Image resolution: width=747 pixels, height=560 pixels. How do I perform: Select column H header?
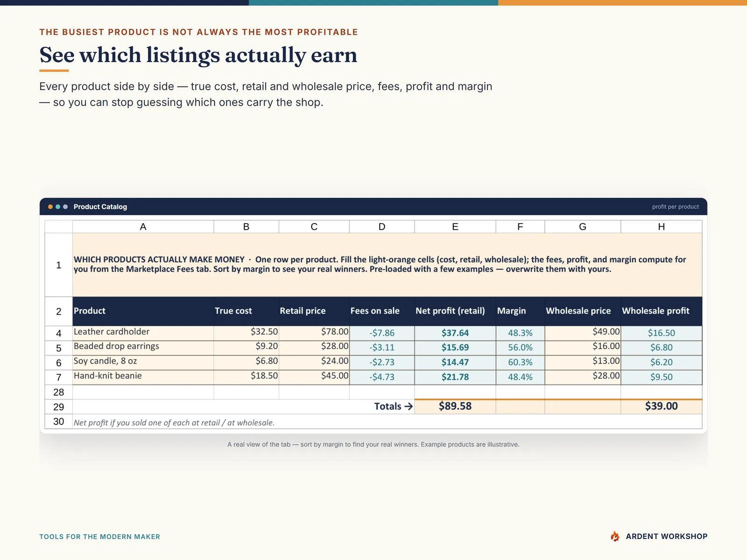[x=662, y=227]
